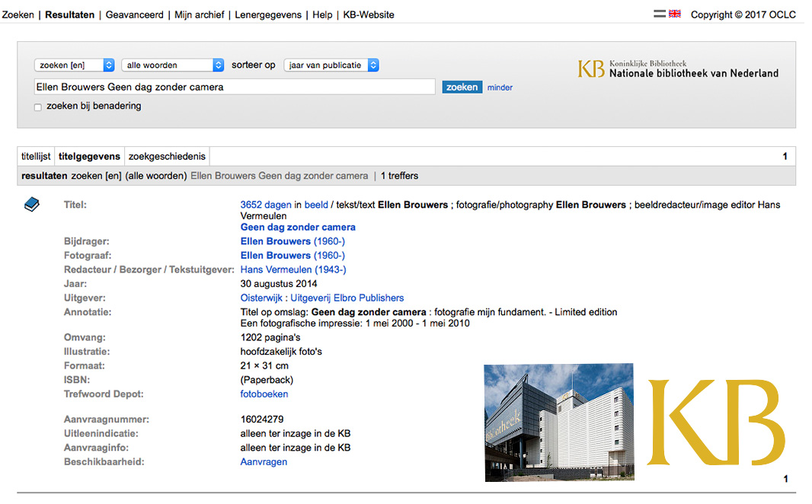Open the 'zoeken [en]' dropdown
This screenshot has width=812, height=504.
pos(74,65)
